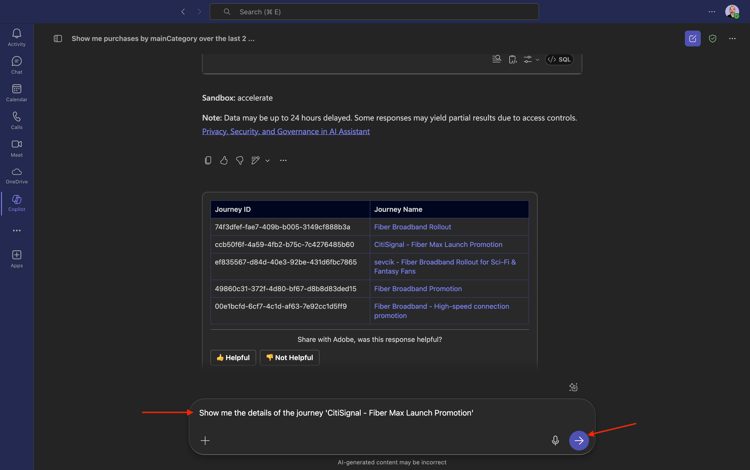Image resolution: width=750 pixels, height=470 pixels.
Task: Open the Activity section in sidebar
Action: coord(17,37)
